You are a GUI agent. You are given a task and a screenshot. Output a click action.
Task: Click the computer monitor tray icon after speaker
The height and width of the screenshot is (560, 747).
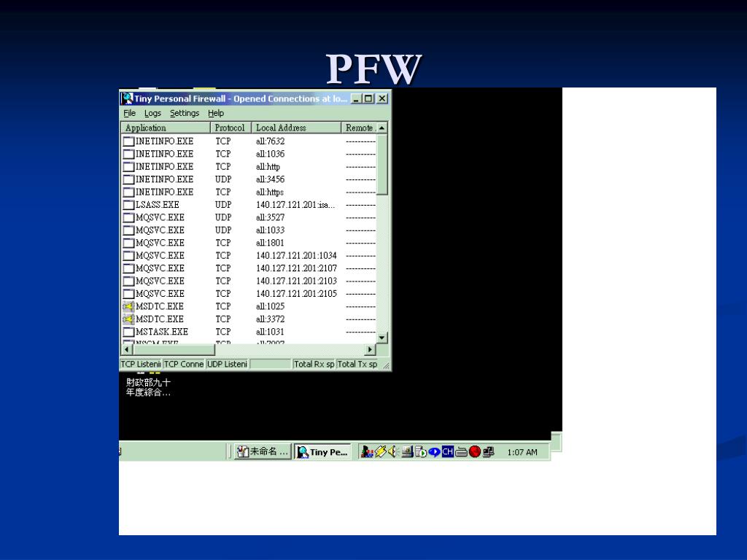[x=407, y=451]
